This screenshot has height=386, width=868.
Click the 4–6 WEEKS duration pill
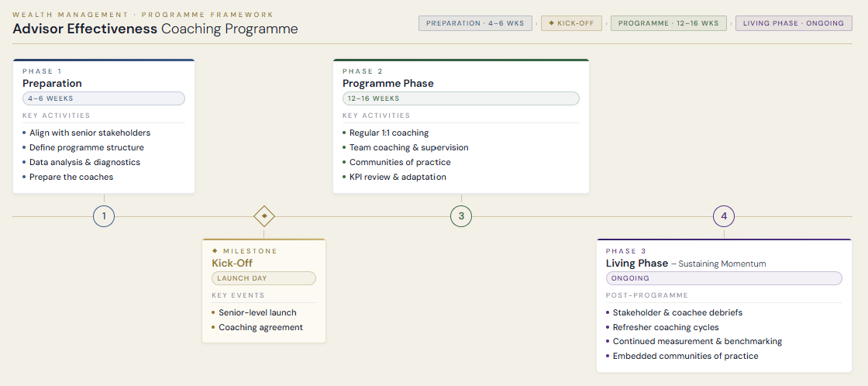coord(104,98)
